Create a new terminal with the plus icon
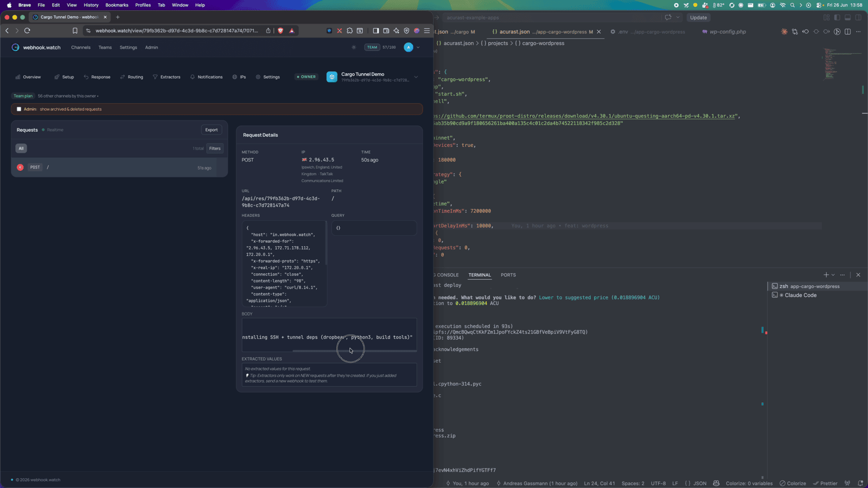Screen dimensions: 868x488 (x=826, y=275)
